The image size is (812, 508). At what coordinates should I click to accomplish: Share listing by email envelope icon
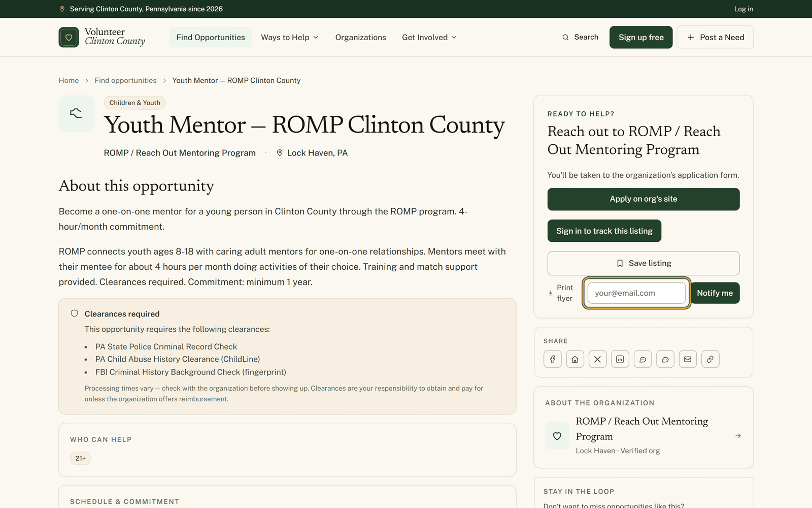688,359
